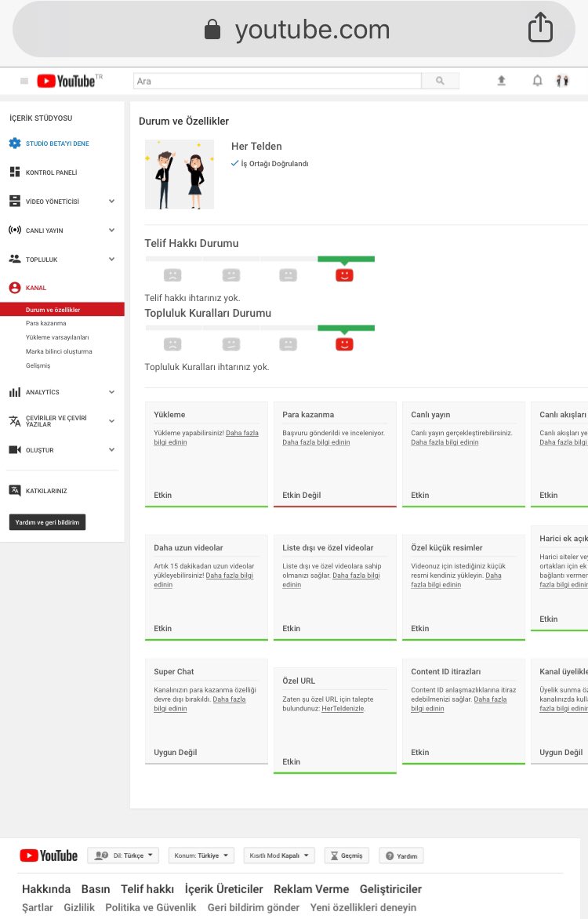
Task: Click the red Kanal account icon
Action: (15, 288)
